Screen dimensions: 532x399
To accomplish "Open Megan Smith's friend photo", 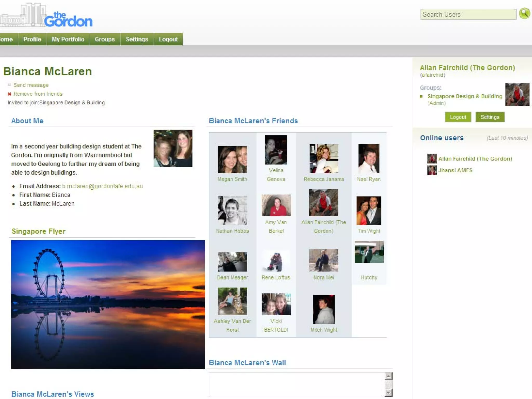I will [232, 159].
